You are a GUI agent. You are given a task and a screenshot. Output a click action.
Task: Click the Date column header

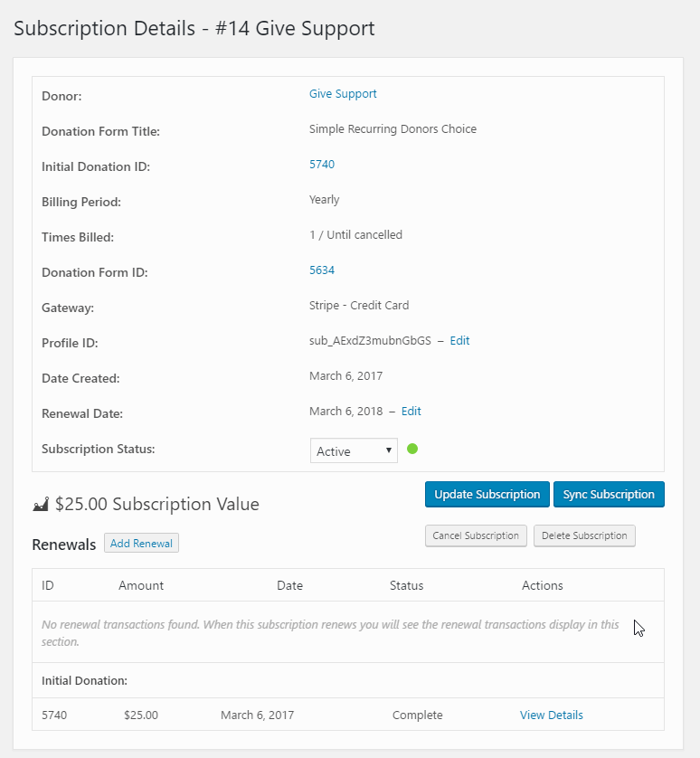pyautogui.click(x=289, y=585)
